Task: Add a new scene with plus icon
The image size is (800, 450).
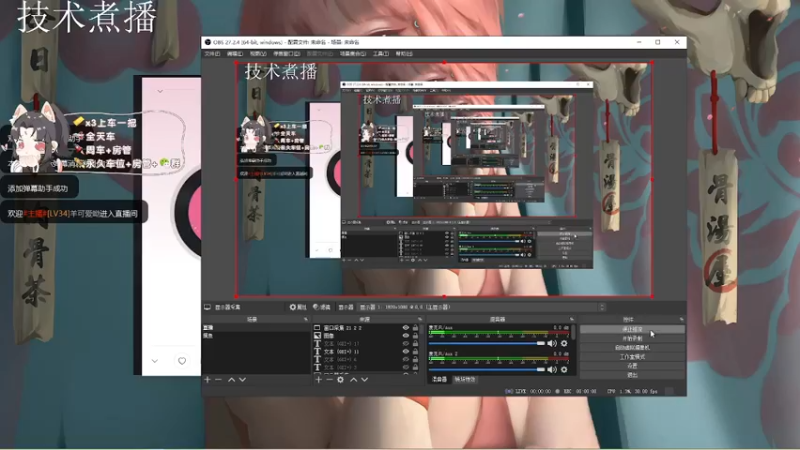Action: pyautogui.click(x=207, y=380)
